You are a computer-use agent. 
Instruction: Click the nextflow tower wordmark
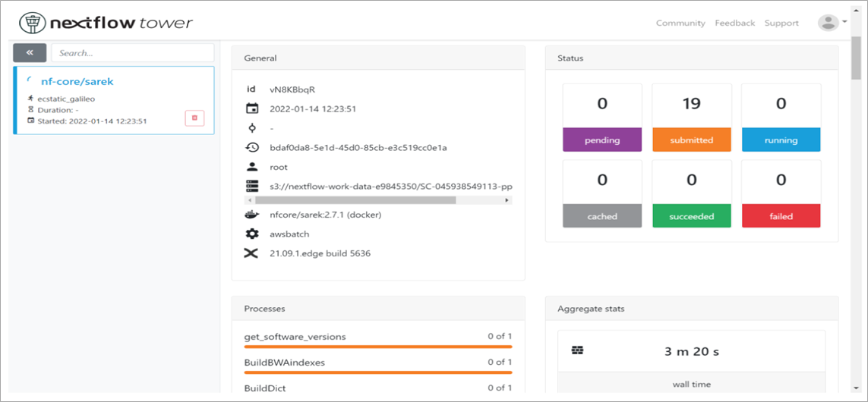(x=122, y=24)
